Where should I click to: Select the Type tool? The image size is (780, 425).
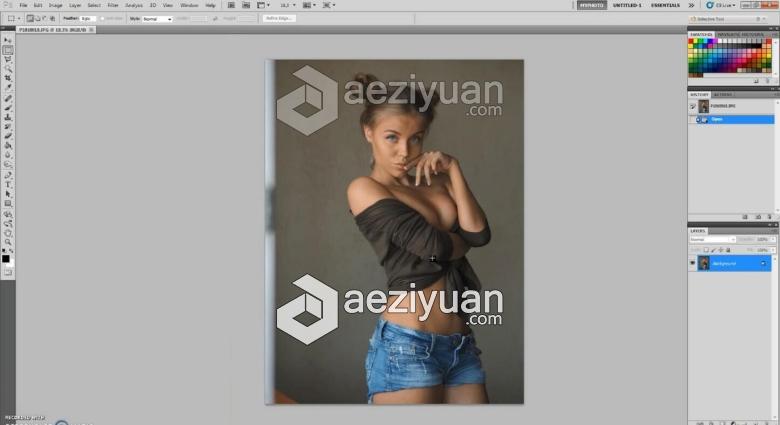[7, 185]
